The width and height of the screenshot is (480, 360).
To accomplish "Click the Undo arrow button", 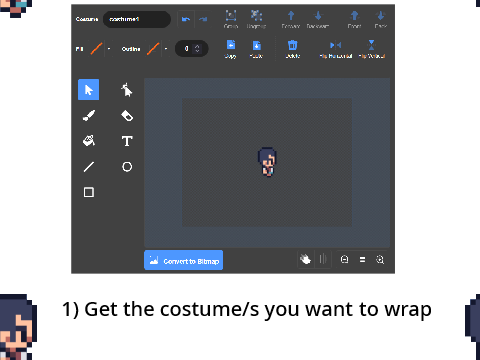I will click(186, 19).
